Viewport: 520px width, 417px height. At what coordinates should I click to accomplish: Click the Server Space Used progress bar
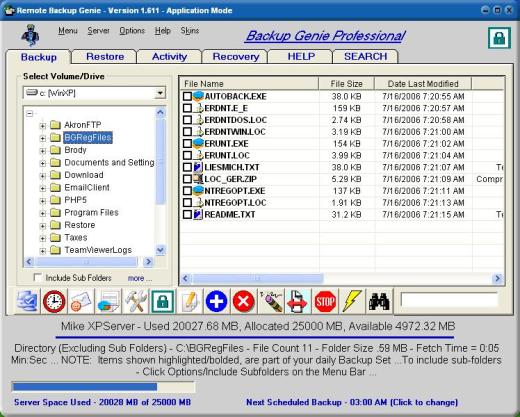click(x=103, y=387)
